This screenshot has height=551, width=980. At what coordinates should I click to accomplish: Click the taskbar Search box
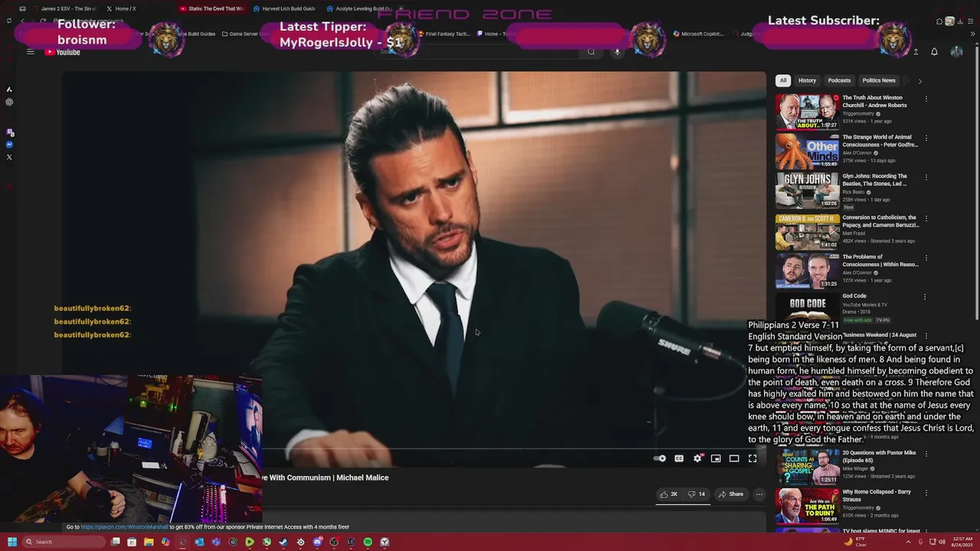[x=63, y=542]
